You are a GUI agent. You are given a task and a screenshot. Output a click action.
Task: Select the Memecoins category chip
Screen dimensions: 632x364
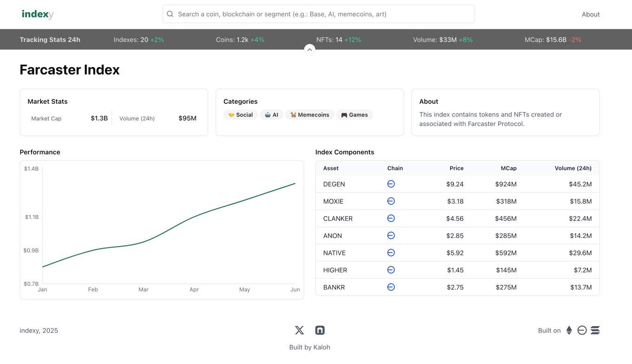[x=310, y=115]
